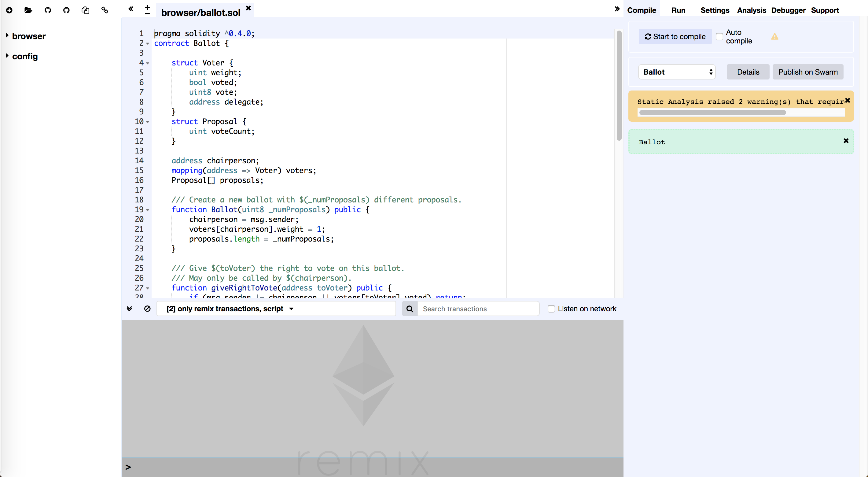Viewport: 868px width, 477px height.
Task: Select the Run tab
Action: click(680, 10)
